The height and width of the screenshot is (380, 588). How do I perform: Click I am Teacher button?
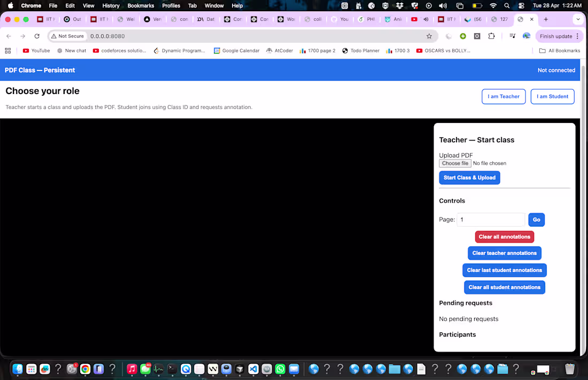click(x=503, y=96)
